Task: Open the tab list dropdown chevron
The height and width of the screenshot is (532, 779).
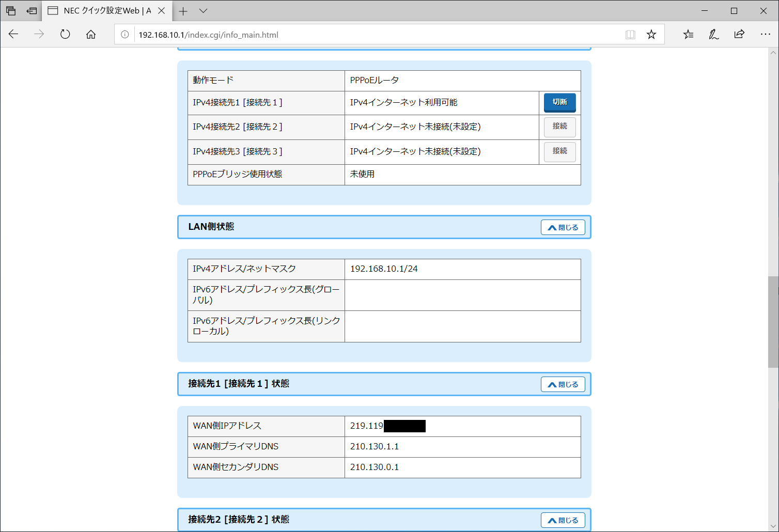Action: (202, 10)
